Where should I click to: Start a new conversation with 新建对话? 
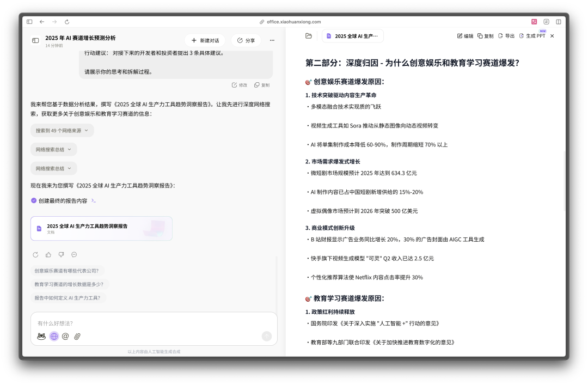click(x=205, y=40)
